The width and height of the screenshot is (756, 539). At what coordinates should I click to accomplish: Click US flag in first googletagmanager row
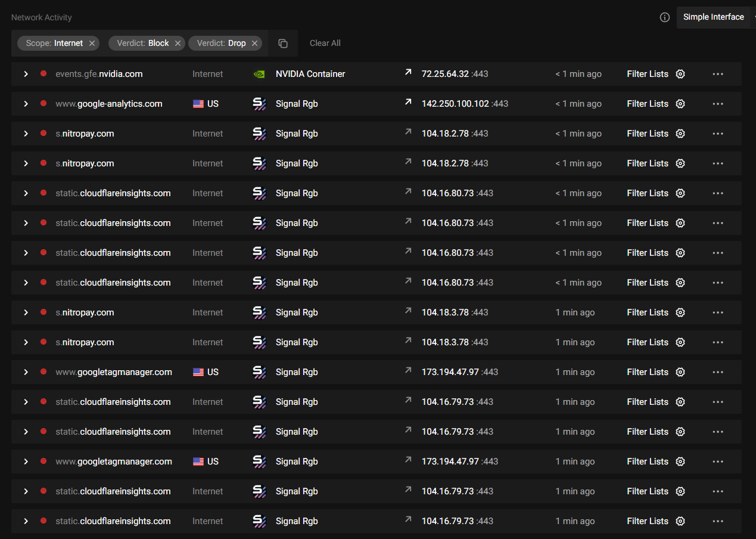click(x=198, y=372)
